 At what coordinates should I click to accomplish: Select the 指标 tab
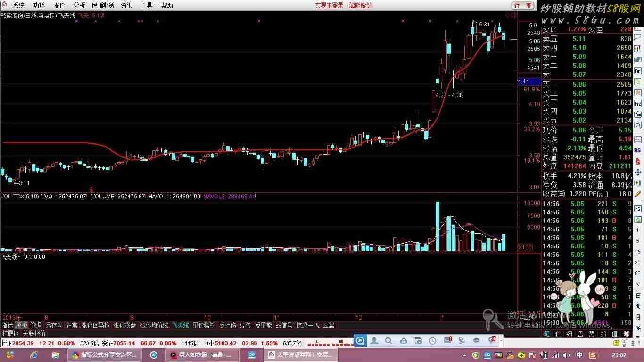[x=7, y=325]
